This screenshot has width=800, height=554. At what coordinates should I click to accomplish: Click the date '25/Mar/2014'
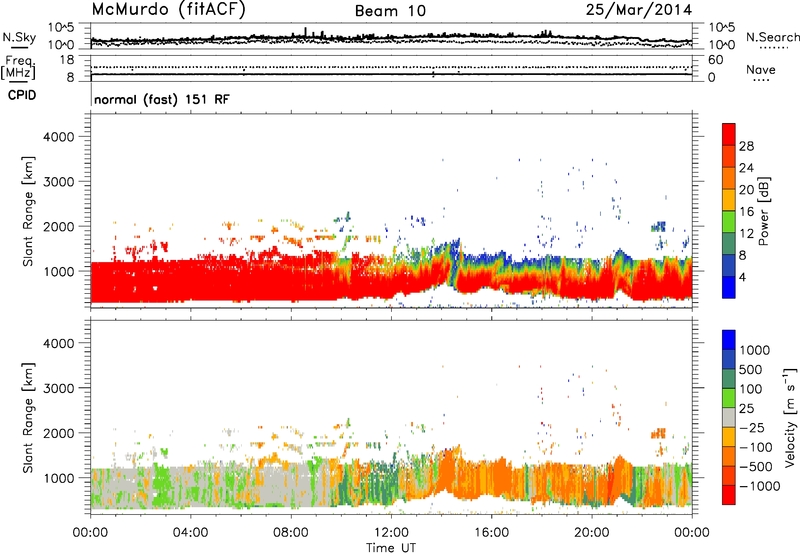[x=639, y=10]
